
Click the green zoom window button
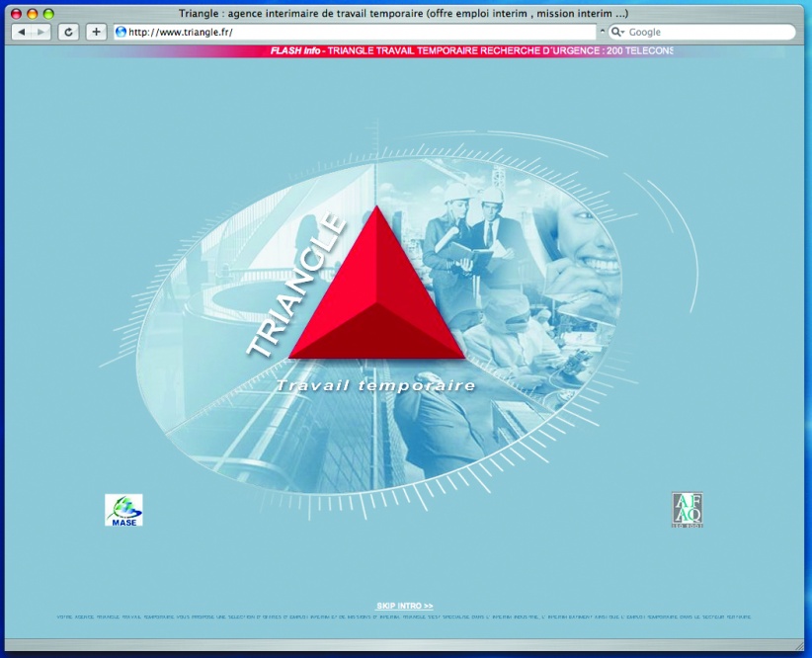click(x=48, y=14)
